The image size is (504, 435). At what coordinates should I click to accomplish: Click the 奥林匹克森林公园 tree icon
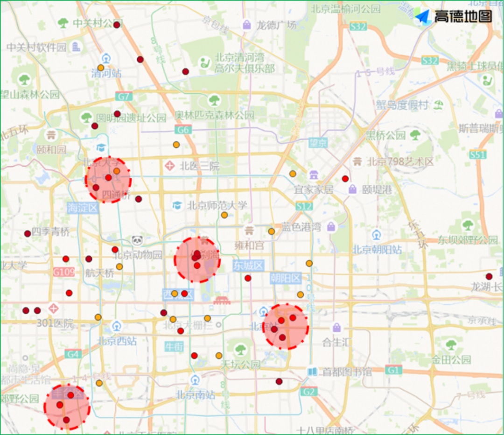pos(213,100)
